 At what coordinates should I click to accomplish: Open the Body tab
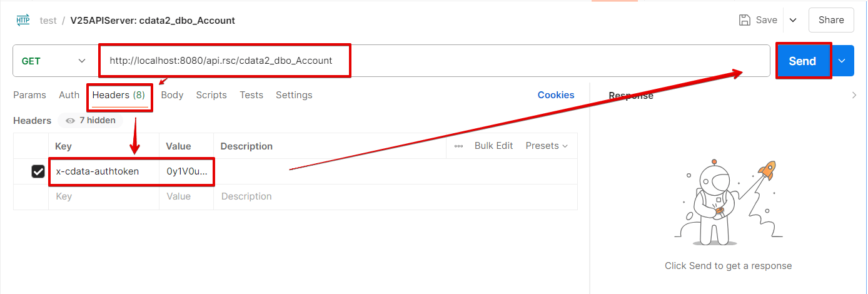pos(172,95)
